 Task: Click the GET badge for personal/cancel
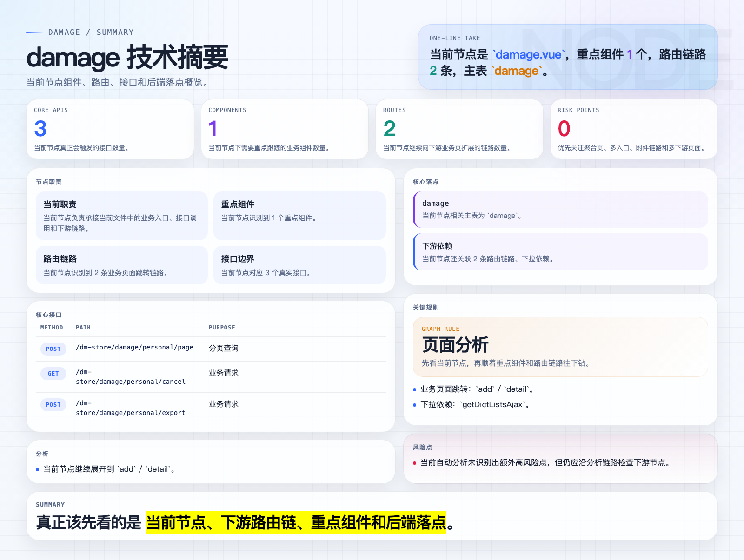[53, 374]
